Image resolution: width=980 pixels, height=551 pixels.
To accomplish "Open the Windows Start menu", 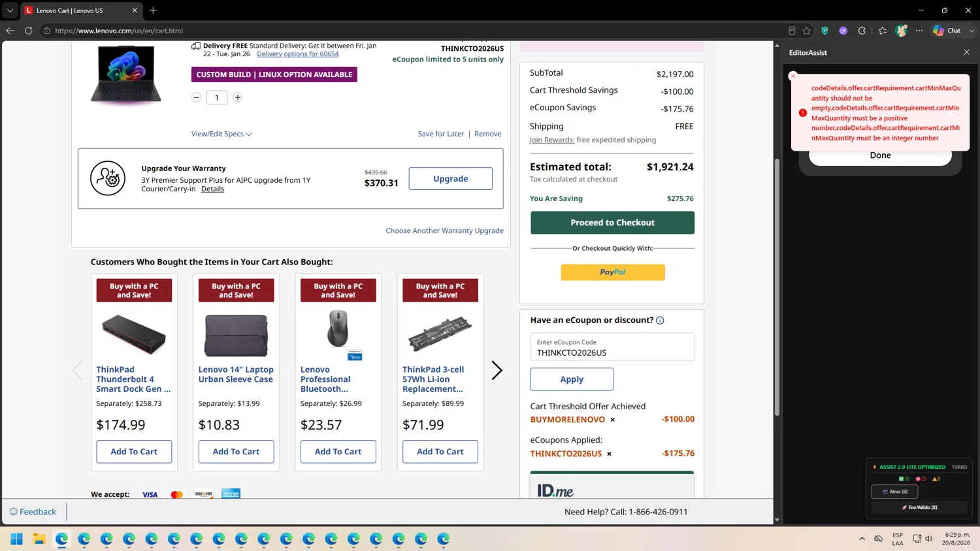I will [17, 539].
